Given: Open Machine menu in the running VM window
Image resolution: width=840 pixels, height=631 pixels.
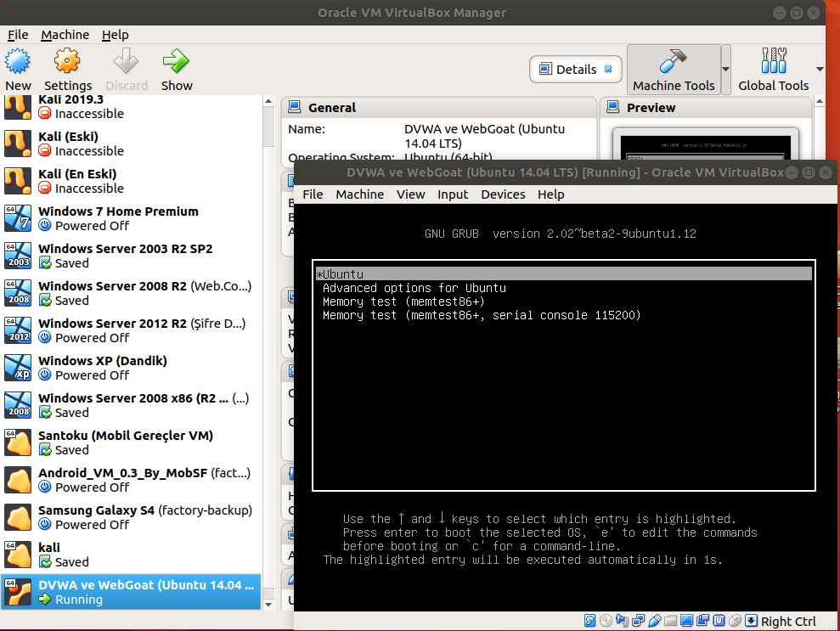Looking at the screenshot, I should [359, 194].
